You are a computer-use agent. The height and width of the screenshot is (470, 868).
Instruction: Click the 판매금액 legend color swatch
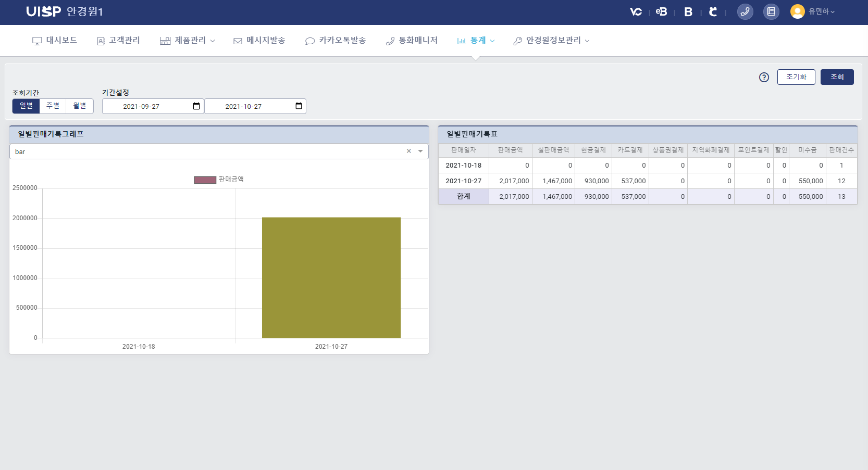pyautogui.click(x=204, y=179)
